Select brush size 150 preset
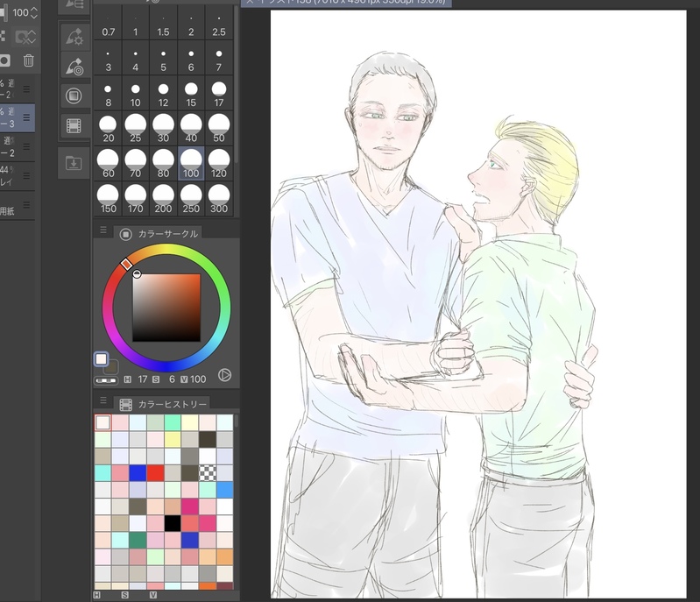The width and height of the screenshot is (700, 602). (108, 199)
